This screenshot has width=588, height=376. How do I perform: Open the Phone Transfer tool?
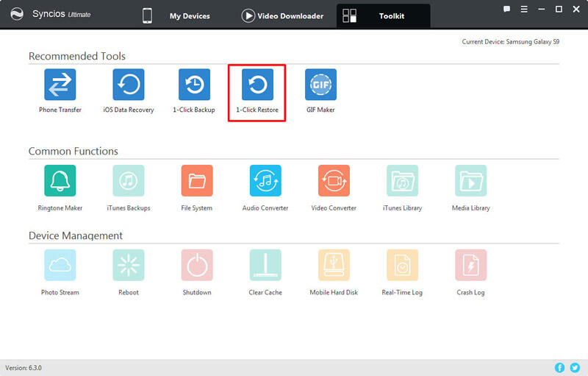point(60,85)
